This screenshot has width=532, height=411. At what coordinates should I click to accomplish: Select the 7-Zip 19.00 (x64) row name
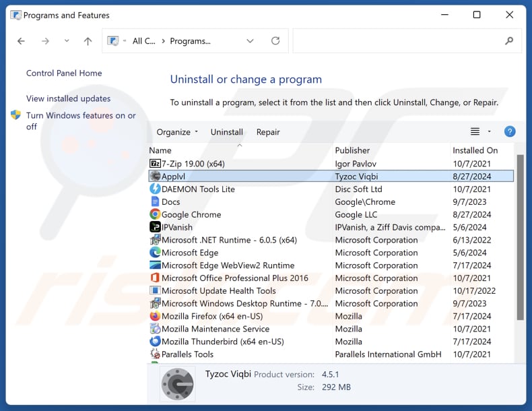click(193, 164)
